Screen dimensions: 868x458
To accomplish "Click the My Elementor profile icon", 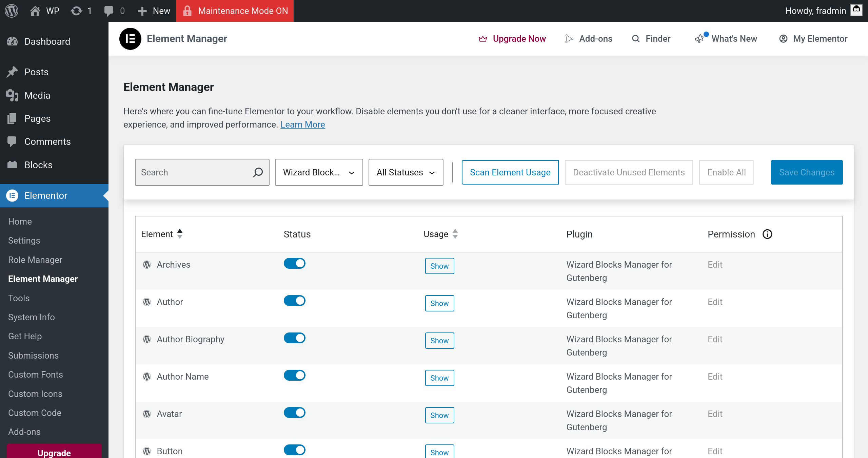I will coord(783,39).
